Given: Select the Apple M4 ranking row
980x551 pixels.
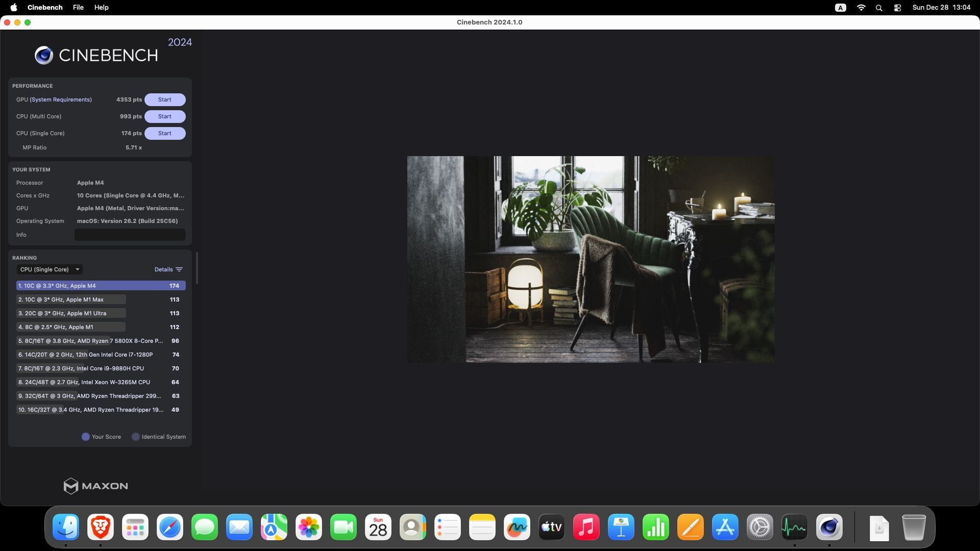Looking at the screenshot, I should 101,286.
